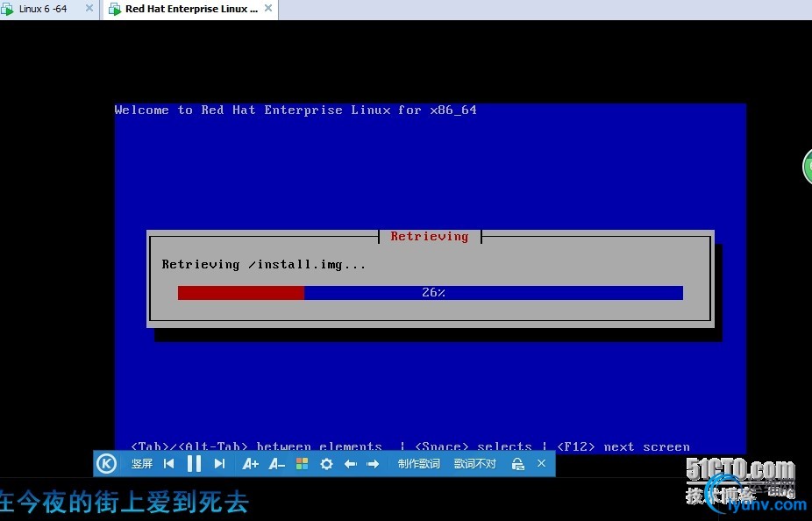Click the VM icon on Linux 6 tab
Image resolution: width=812 pixels, height=521 pixels.
[x=7, y=10]
